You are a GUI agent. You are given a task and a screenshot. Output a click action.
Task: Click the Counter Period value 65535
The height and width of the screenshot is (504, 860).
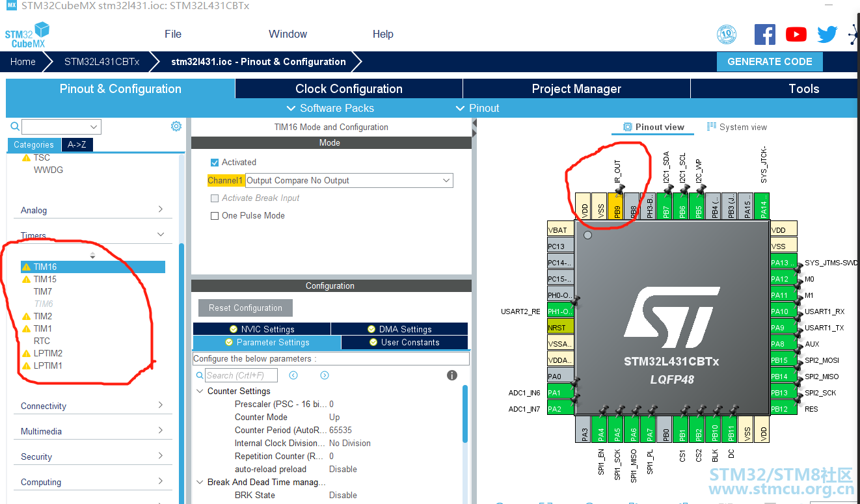[340, 431]
